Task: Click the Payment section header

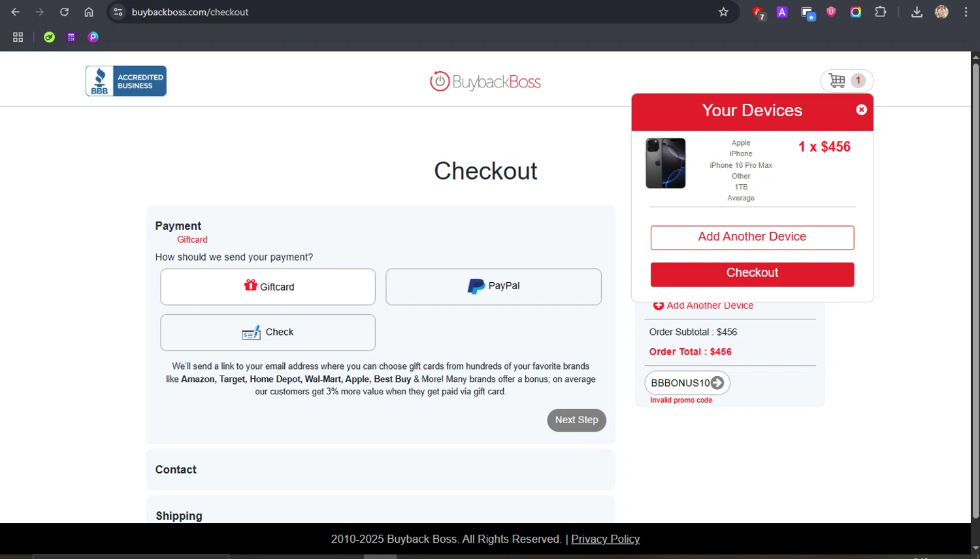Action: click(x=178, y=226)
